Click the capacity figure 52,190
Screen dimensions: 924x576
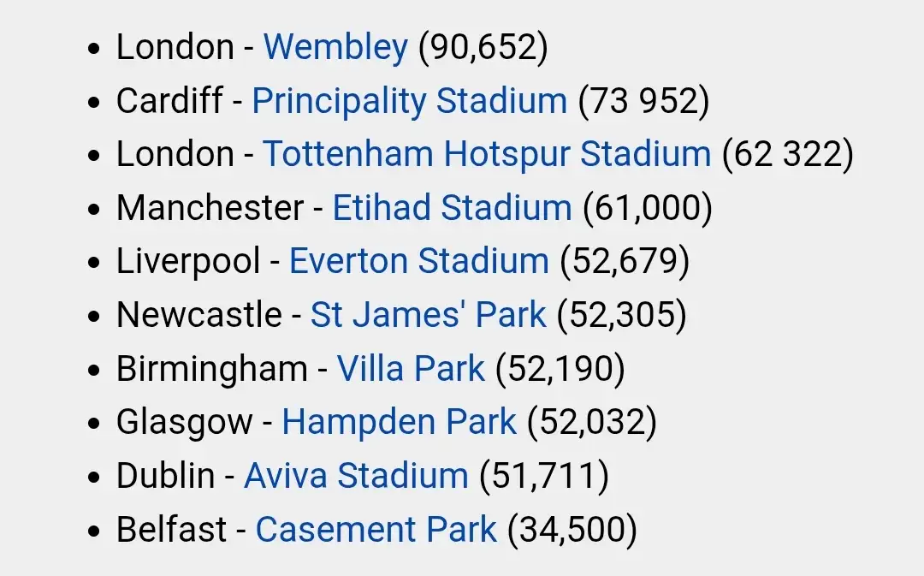coord(560,369)
